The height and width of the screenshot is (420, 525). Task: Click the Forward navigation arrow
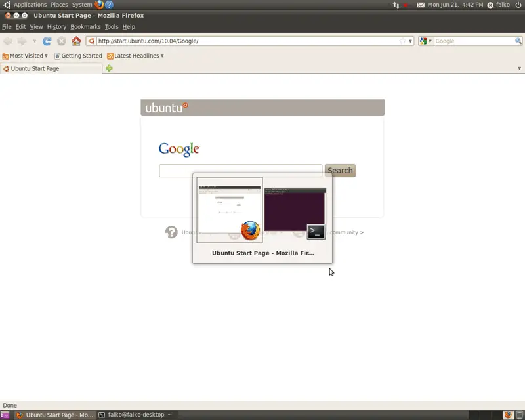coord(22,41)
